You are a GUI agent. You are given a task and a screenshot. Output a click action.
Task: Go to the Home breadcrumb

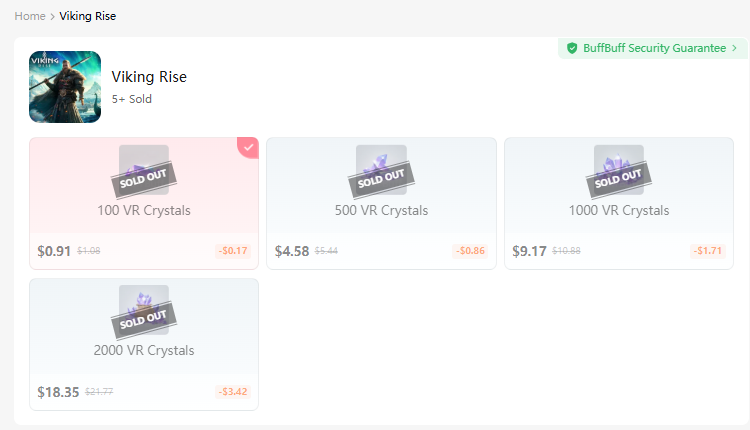(30, 16)
